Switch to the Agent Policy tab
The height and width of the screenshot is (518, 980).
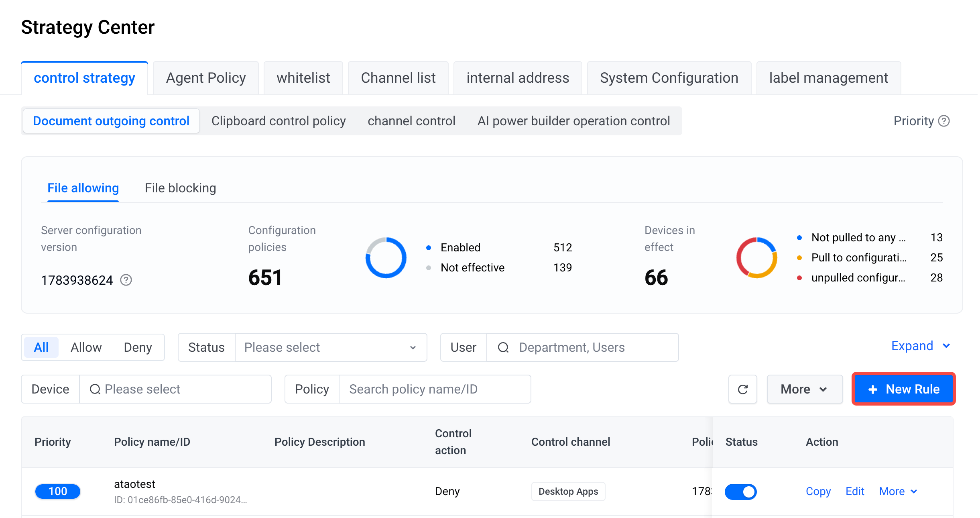[x=206, y=78]
